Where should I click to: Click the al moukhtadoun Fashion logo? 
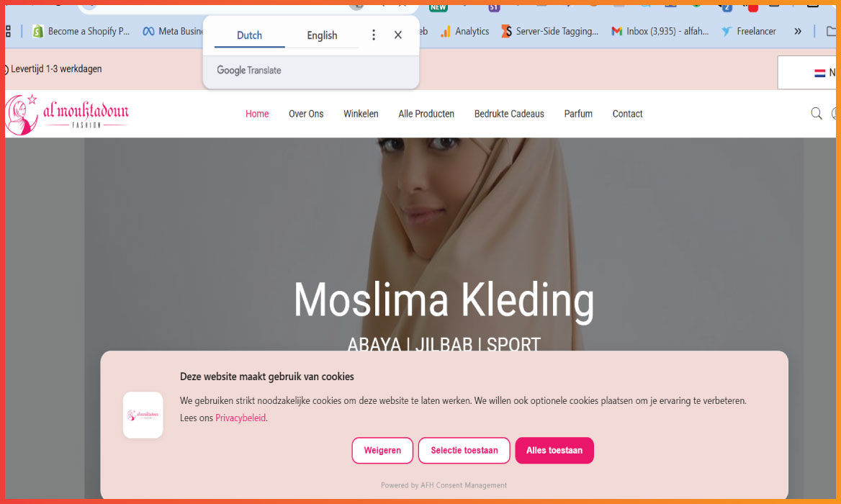pos(66,114)
